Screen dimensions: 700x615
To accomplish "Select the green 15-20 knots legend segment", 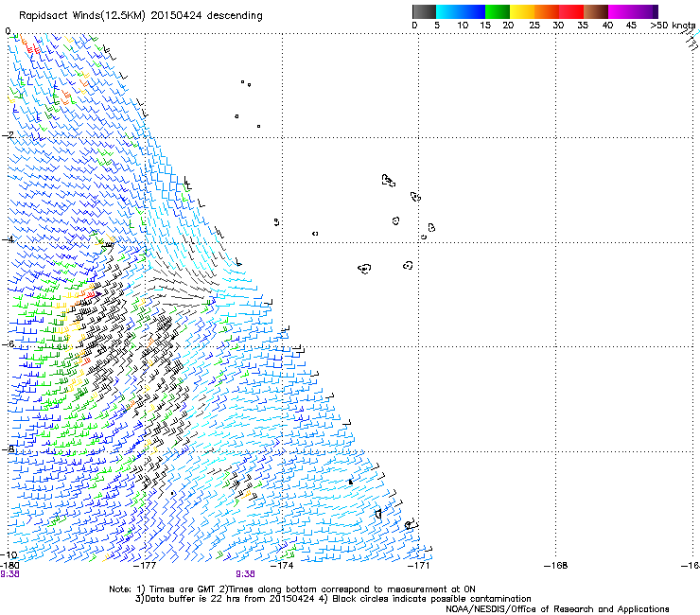I will (x=498, y=11).
